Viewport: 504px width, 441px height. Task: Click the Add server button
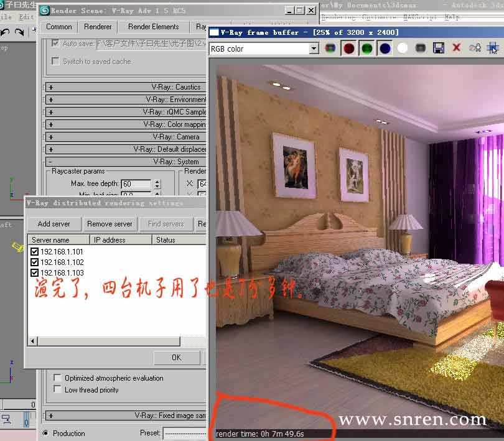[54, 224]
